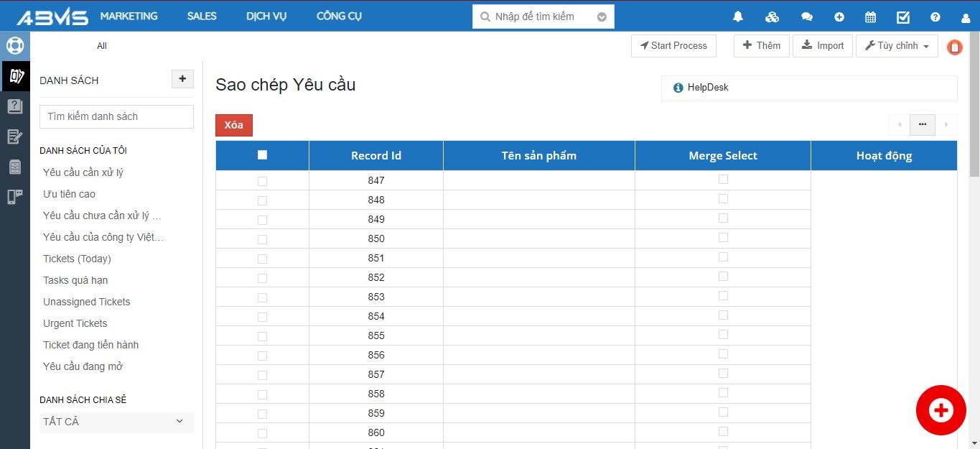Image resolution: width=980 pixels, height=449 pixels.
Task: Click the Tìm kiếm danh sách field
Action: click(x=116, y=116)
